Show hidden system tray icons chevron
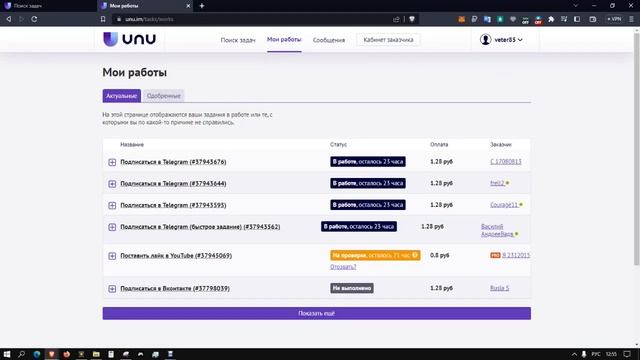640x360 pixels. coord(574,354)
